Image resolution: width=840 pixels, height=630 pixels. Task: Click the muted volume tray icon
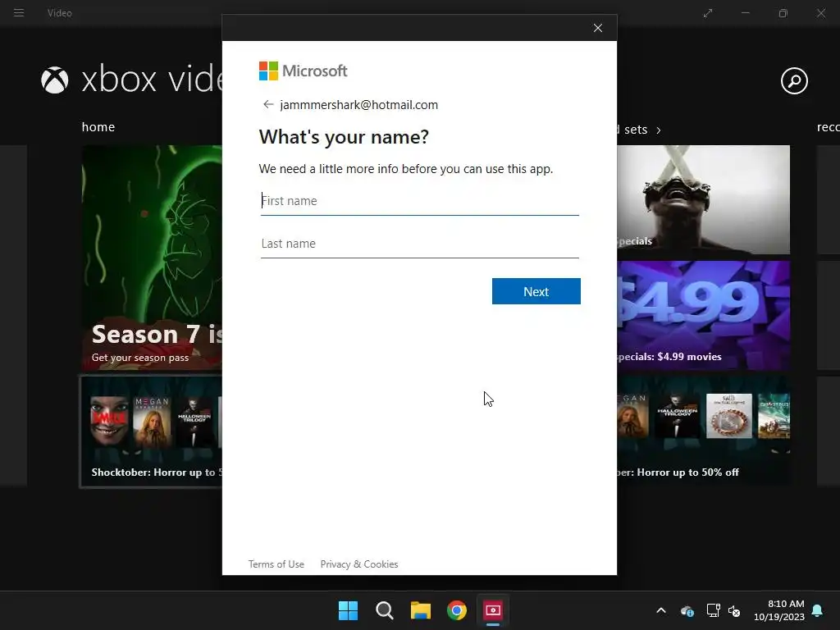pos(734,610)
